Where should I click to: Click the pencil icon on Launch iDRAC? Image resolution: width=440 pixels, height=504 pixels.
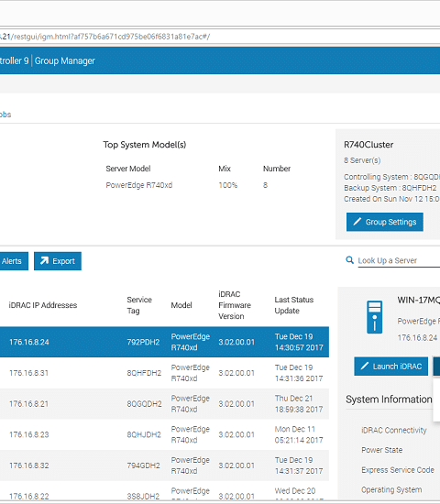(x=365, y=367)
